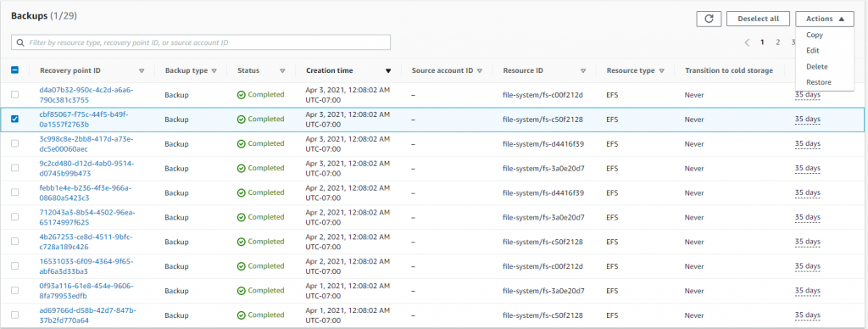Check the box for ad69766d recovery point

15,315
